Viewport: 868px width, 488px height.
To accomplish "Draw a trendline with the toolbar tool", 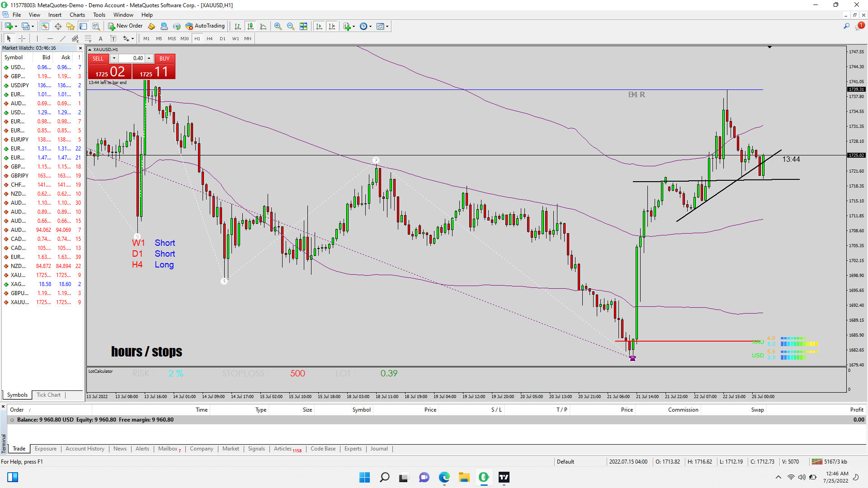I will [62, 38].
